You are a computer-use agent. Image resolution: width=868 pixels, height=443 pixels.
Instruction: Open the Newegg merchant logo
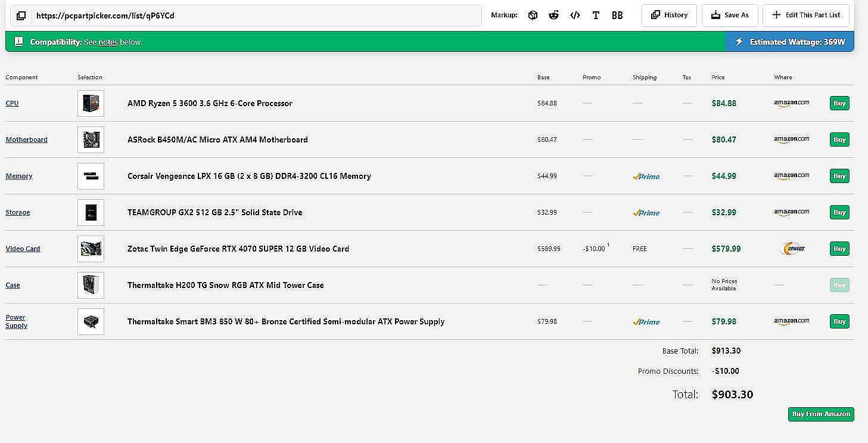792,249
